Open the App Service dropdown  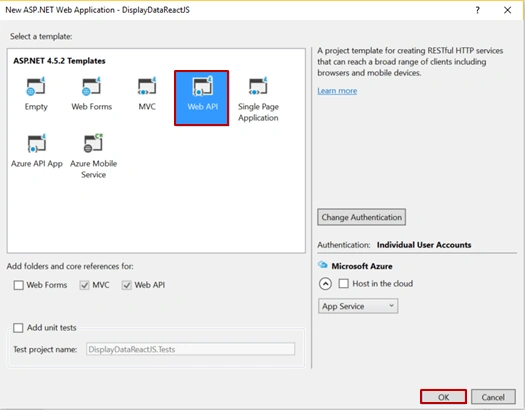(358, 306)
